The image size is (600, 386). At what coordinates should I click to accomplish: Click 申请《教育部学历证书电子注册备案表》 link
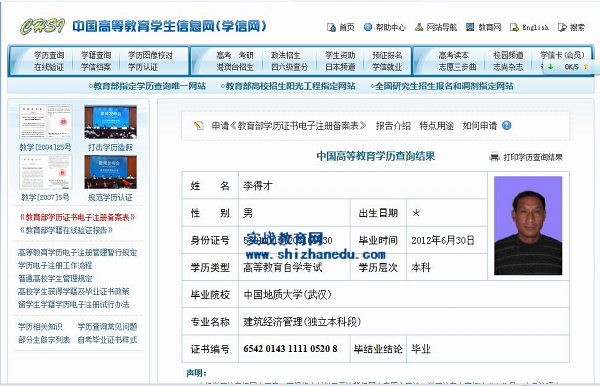click(x=289, y=126)
